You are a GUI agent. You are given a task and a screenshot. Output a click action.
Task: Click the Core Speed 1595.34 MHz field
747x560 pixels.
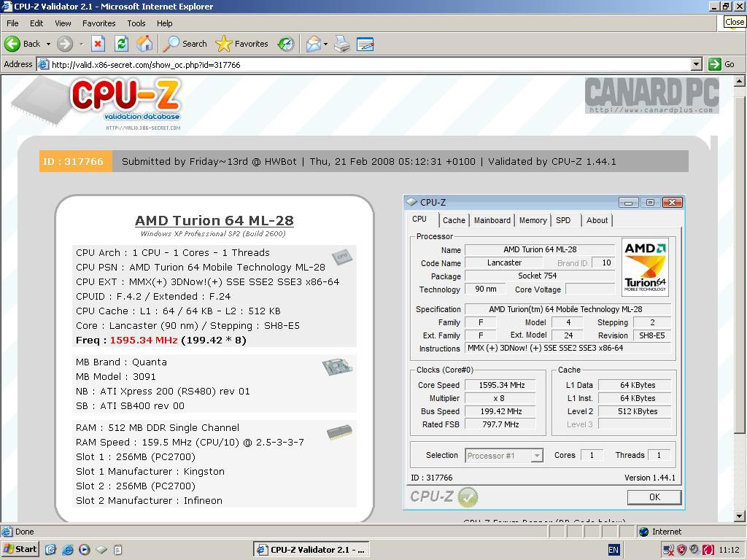(x=500, y=385)
